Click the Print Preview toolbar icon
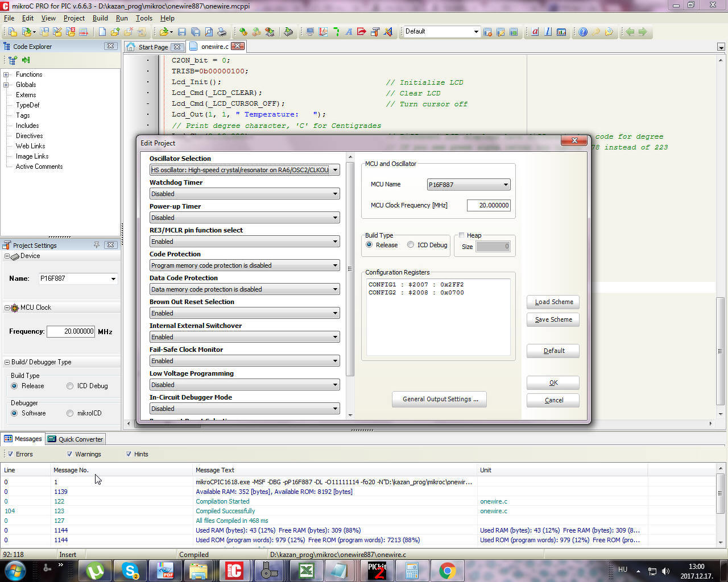728x582 pixels. pos(209,32)
